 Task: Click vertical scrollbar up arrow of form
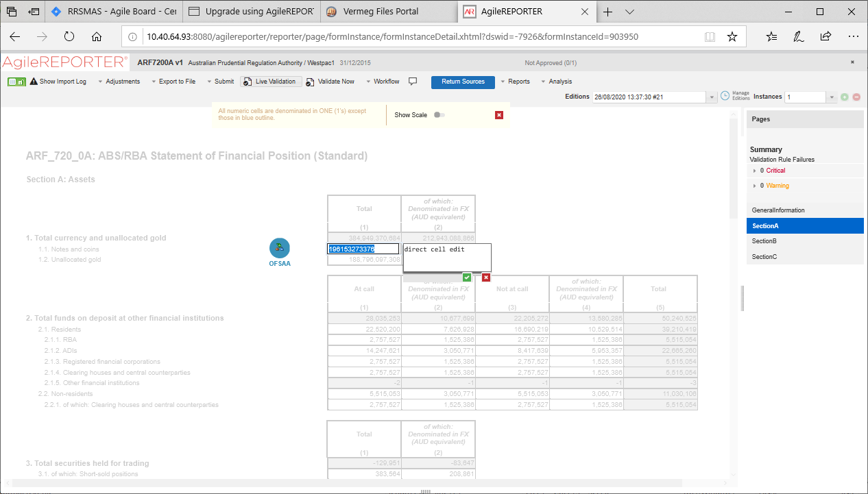click(x=733, y=114)
